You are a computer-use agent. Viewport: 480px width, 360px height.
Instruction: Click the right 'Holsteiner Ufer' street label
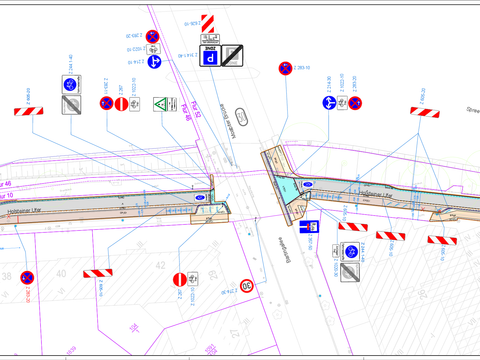[x=376, y=194]
